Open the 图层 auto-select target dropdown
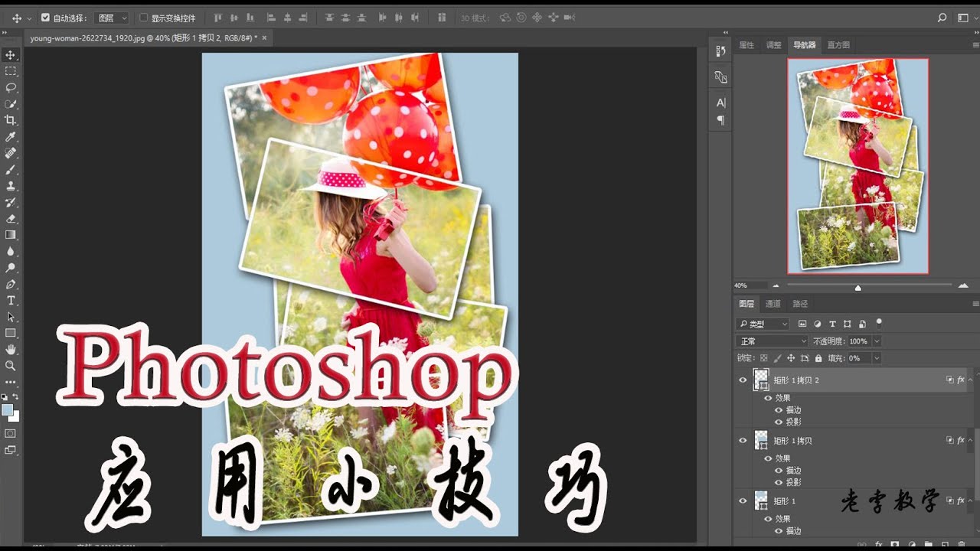 [x=113, y=18]
